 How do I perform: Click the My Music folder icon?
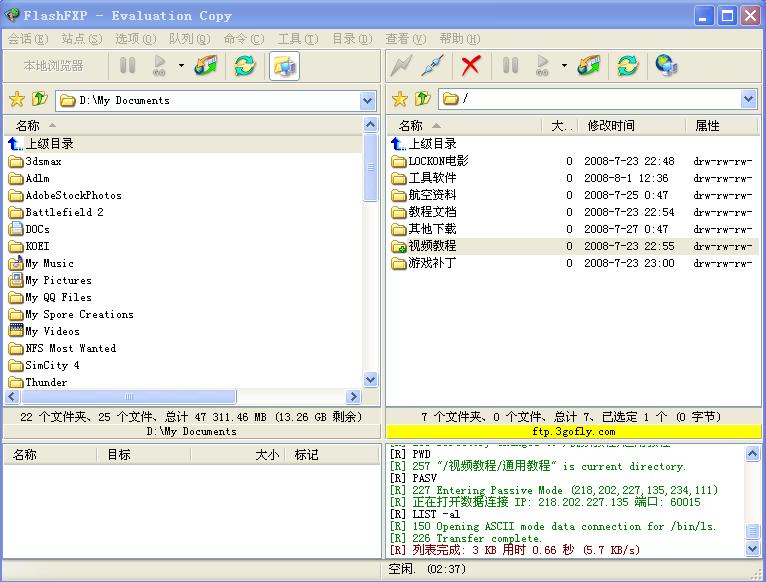click(16, 263)
